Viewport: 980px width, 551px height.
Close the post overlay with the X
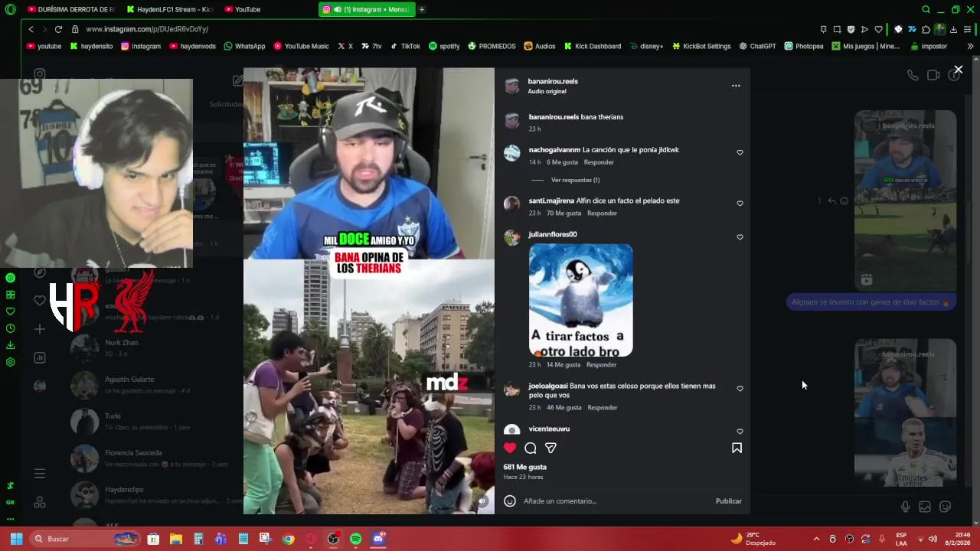[958, 70]
